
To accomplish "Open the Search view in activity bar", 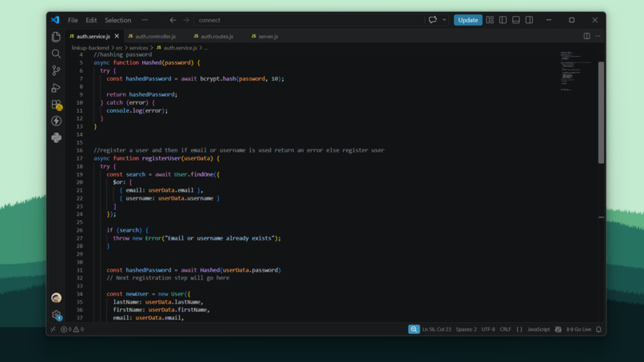I will 56,54.
